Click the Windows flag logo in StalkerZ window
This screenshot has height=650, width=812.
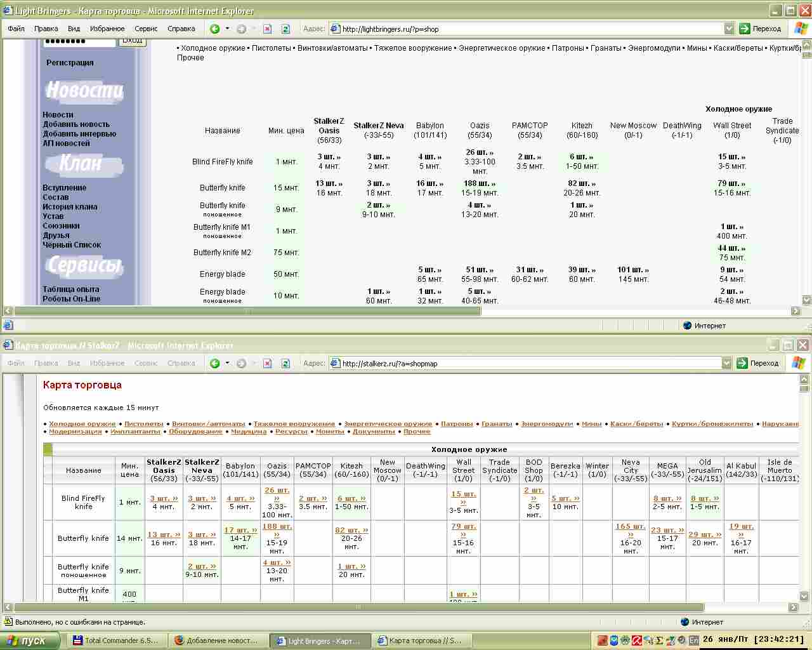[x=799, y=363]
